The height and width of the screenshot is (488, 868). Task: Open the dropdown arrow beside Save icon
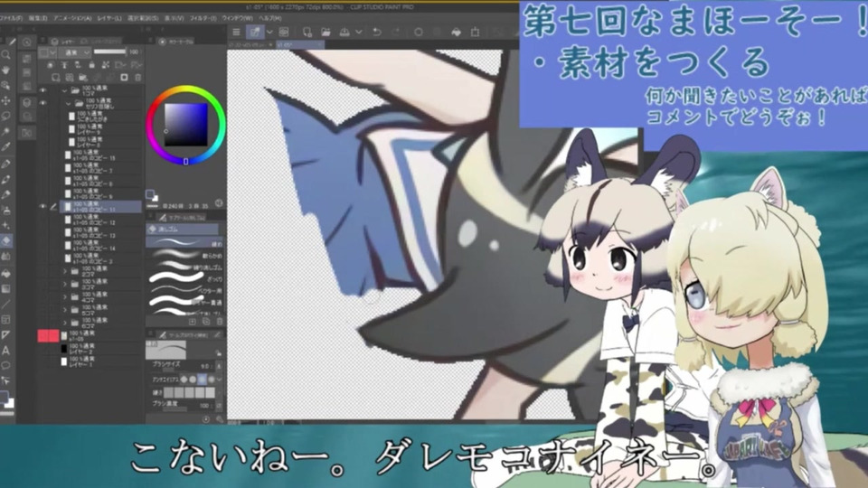[359, 33]
